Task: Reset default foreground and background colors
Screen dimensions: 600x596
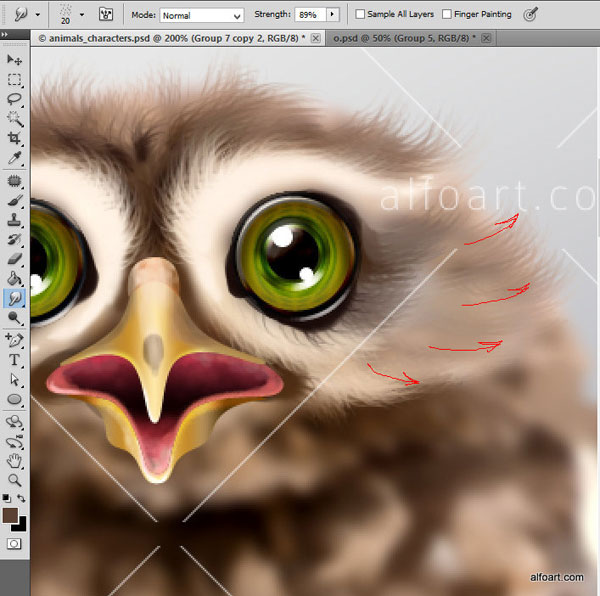Action: (x=6, y=498)
